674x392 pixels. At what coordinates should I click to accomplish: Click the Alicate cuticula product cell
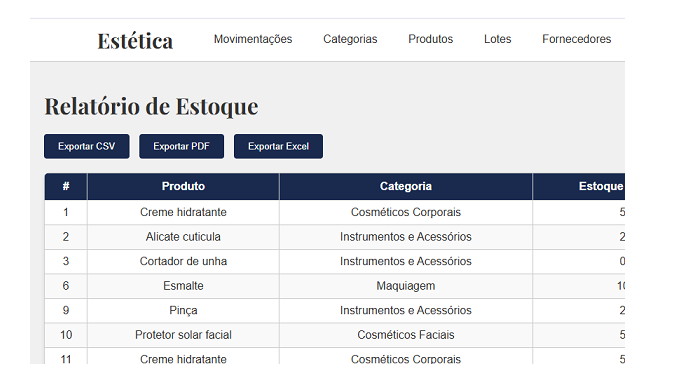tap(183, 237)
